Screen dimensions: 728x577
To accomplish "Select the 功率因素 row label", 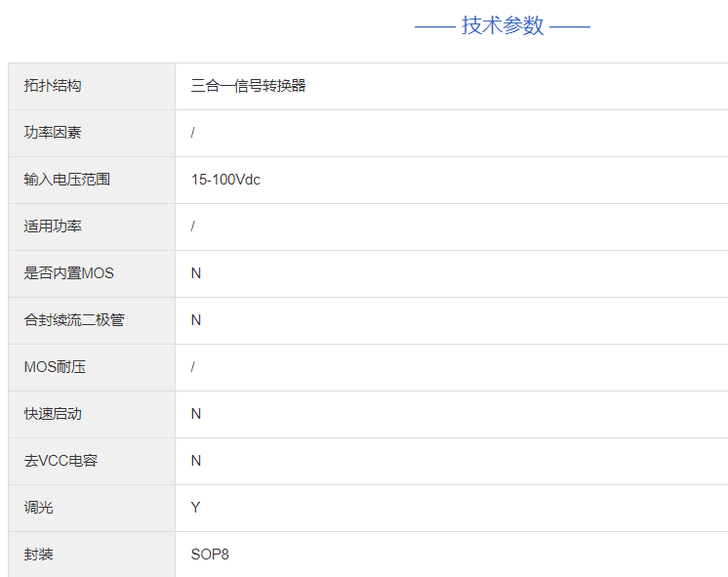I will [53, 133].
